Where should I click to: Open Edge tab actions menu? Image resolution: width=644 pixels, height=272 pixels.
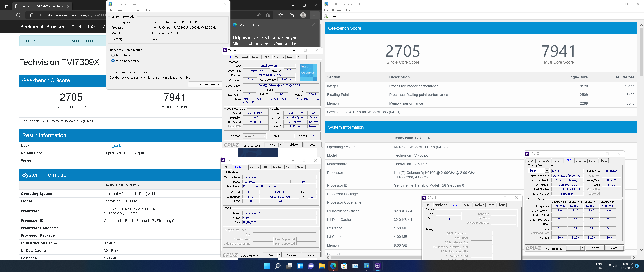[x=6, y=6]
